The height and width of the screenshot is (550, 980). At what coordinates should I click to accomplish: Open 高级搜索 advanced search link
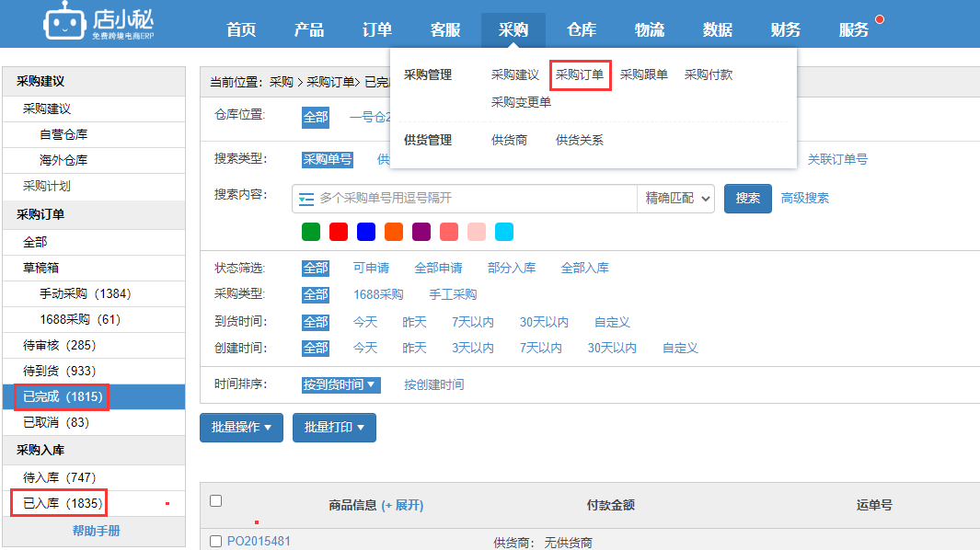pos(805,198)
